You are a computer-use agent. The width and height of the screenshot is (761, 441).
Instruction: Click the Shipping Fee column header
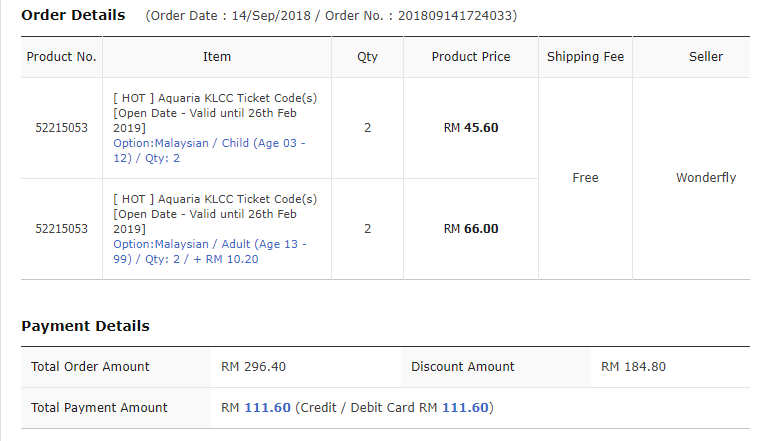[x=585, y=57]
